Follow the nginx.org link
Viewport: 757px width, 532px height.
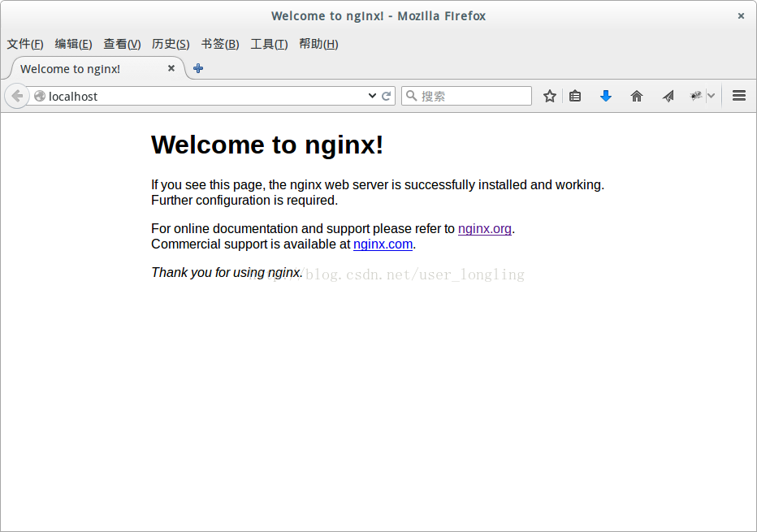(484, 228)
